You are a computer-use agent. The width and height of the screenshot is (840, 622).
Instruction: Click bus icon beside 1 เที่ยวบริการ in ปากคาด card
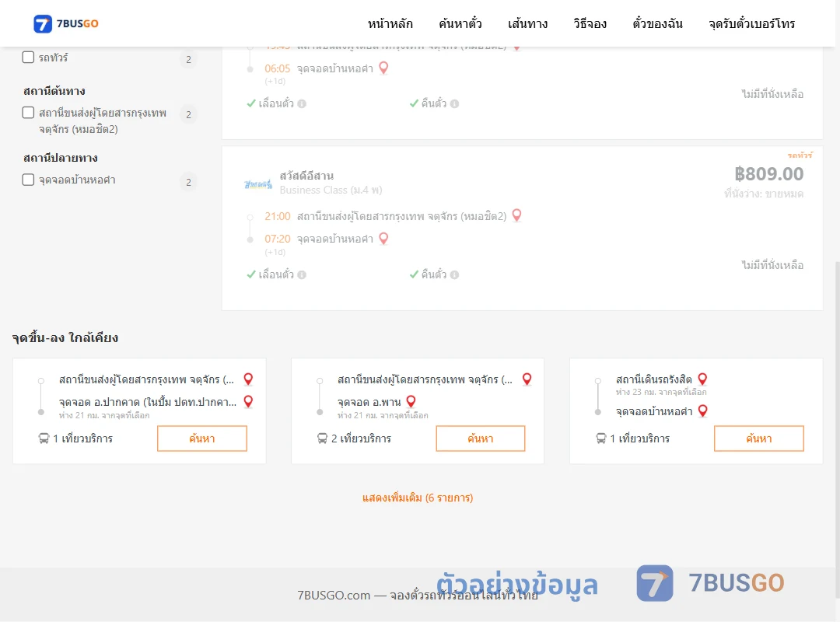coord(44,439)
